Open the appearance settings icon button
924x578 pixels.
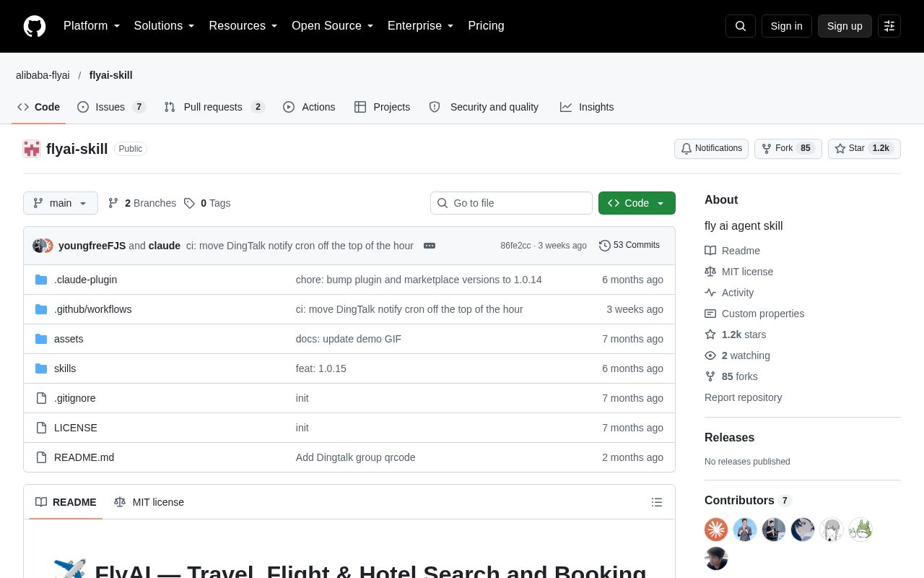(889, 26)
